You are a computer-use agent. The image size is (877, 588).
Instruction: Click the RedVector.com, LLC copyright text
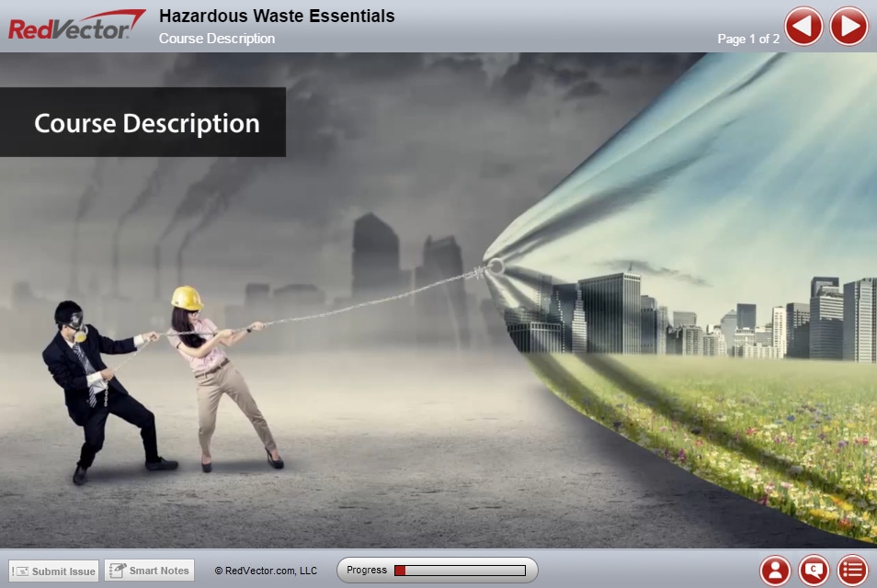266,571
